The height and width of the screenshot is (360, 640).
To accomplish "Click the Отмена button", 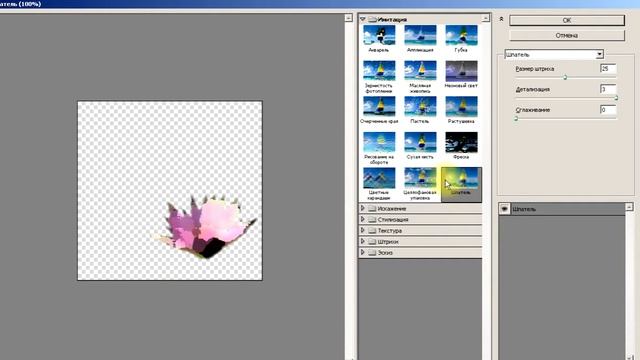I will (x=567, y=36).
